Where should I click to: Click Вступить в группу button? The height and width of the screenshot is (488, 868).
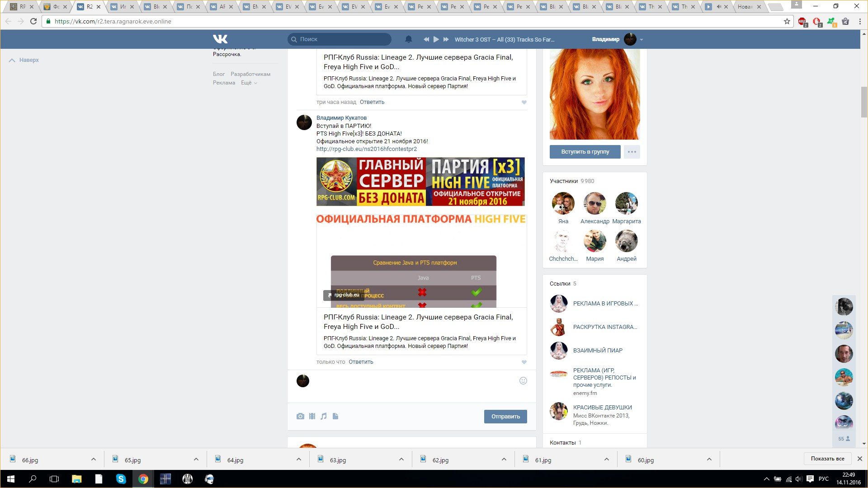tap(585, 152)
